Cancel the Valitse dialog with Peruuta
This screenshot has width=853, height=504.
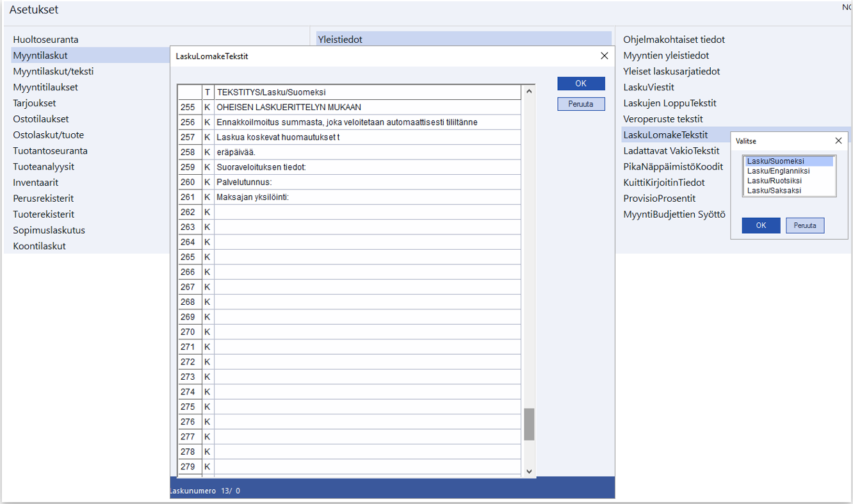[x=804, y=225]
